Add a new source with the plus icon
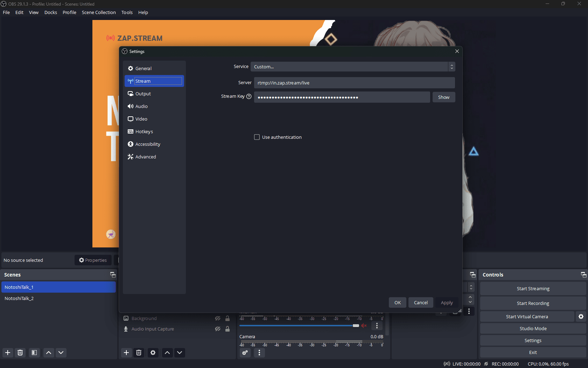Image resolution: width=588 pixels, height=368 pixels. 126,353
